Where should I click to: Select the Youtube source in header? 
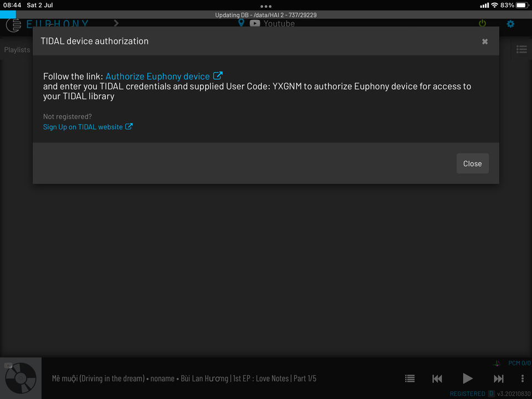point(272,23)
